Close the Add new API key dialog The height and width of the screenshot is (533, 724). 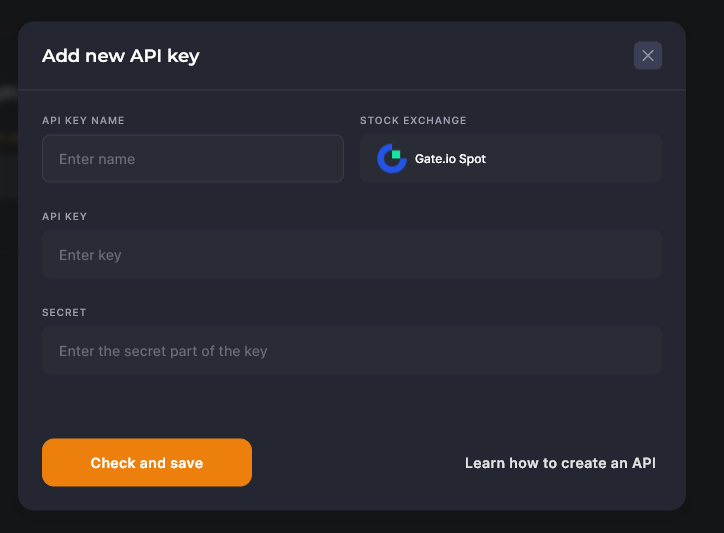click(x=647, y=55)
